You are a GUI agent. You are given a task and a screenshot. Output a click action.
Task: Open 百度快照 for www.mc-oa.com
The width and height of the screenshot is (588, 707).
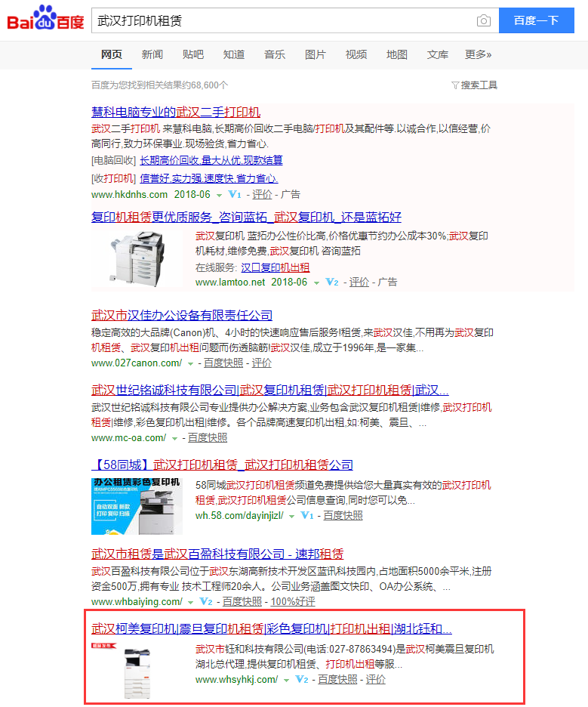click(208, 438)
